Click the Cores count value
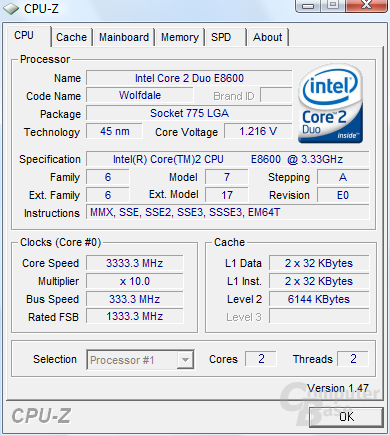This screenshot has width=390, height=436. (261, 359)
